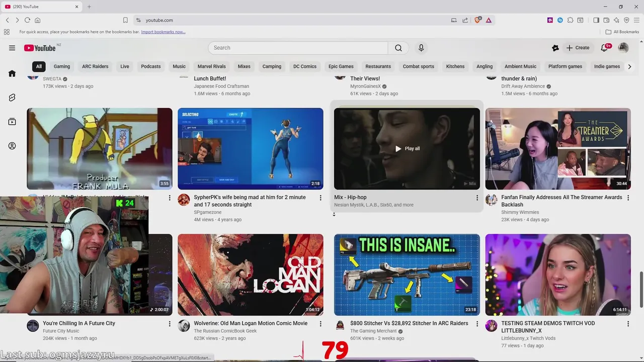
Task: Toggle the browser sidebar panel
Action: (596, 20)
